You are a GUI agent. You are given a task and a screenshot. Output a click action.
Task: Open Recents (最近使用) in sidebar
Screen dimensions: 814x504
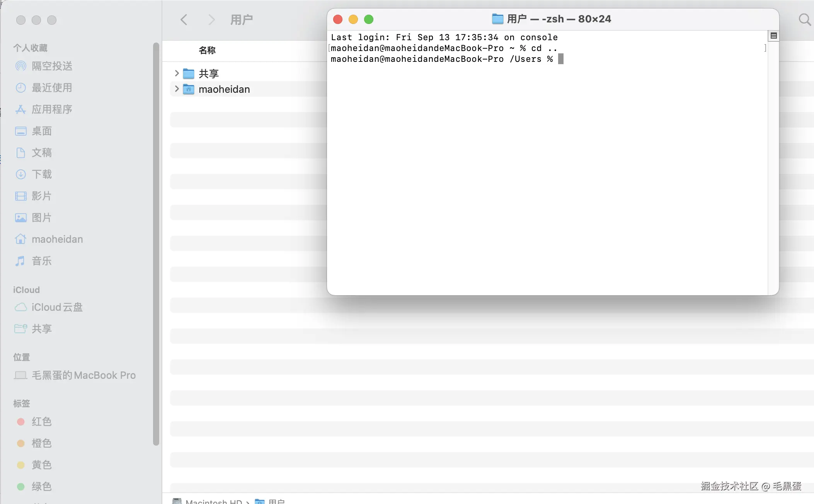(51, 88)
